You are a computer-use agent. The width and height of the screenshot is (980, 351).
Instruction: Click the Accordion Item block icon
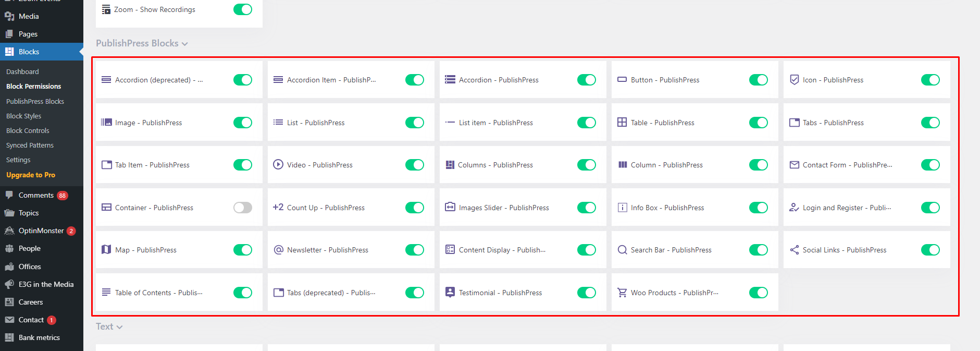pos(278,80)
